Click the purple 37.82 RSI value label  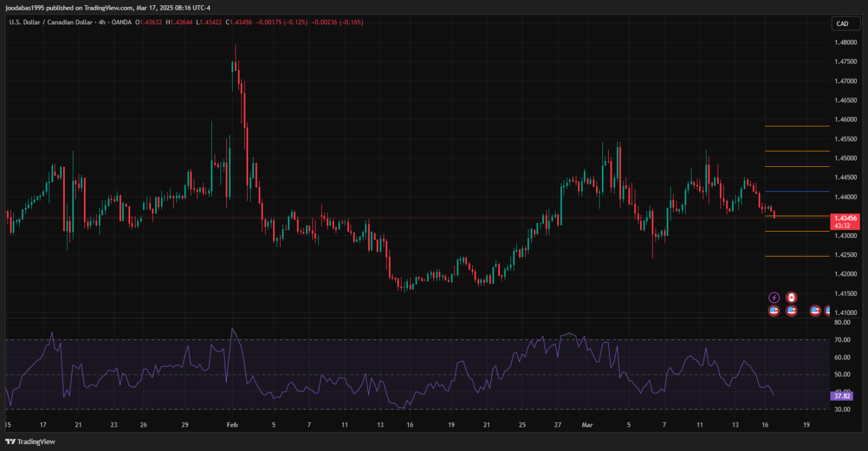841,396
